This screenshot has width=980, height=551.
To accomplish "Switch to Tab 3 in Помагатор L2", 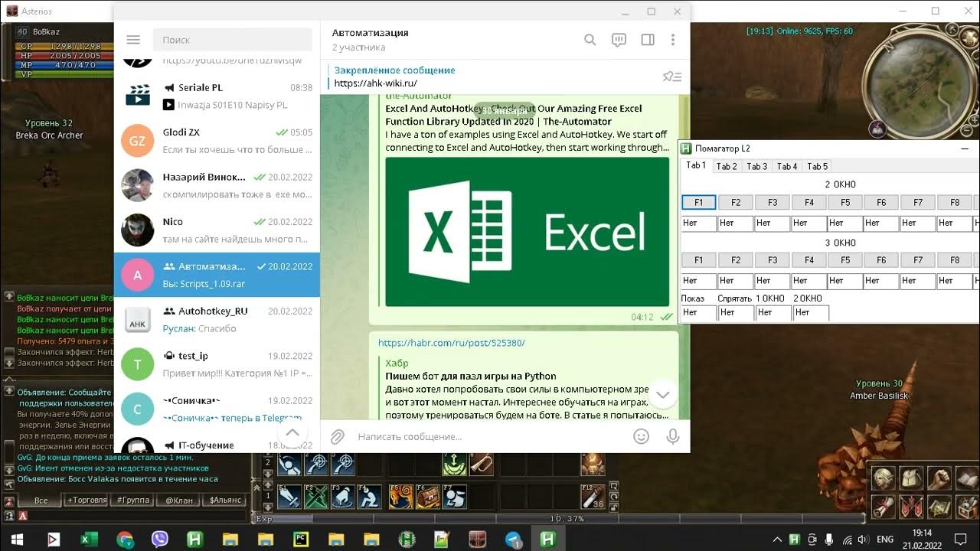I will (x=757, y=166).
